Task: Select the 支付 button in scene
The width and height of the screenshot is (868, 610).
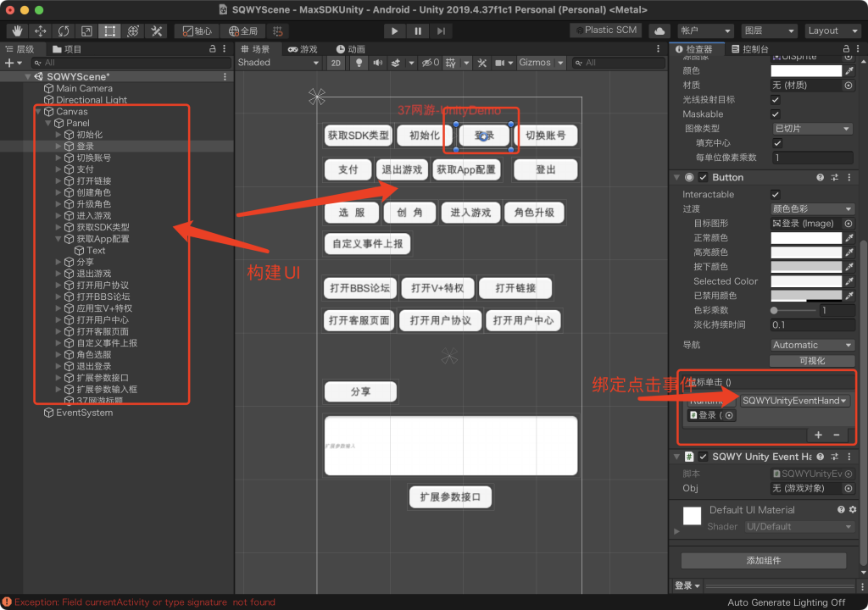Action: [348, 170]
